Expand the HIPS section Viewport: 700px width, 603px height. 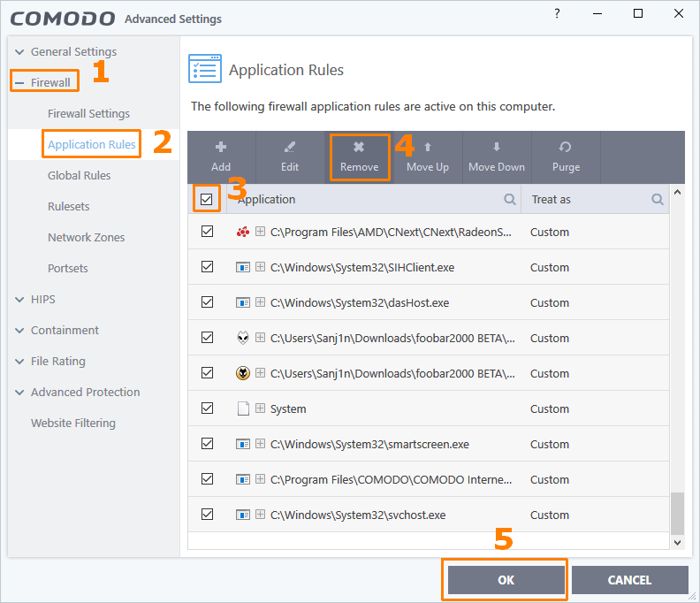pos(19,299)
